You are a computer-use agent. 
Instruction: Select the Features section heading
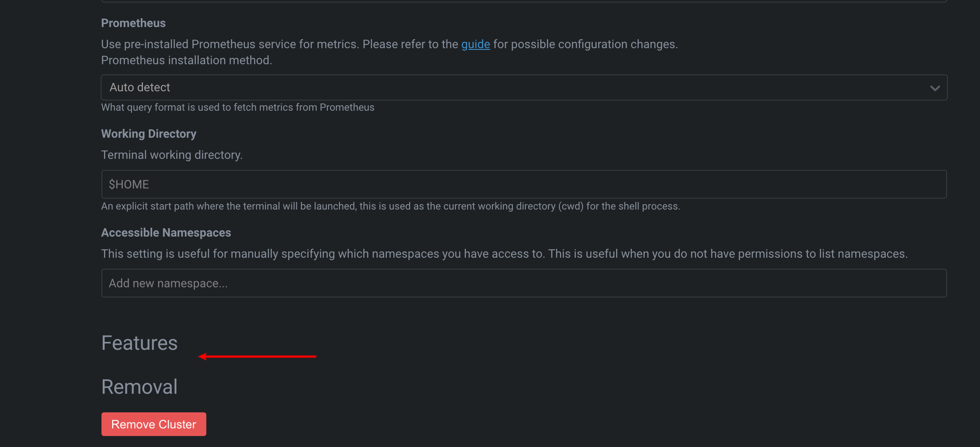click(x=139, y=343)
